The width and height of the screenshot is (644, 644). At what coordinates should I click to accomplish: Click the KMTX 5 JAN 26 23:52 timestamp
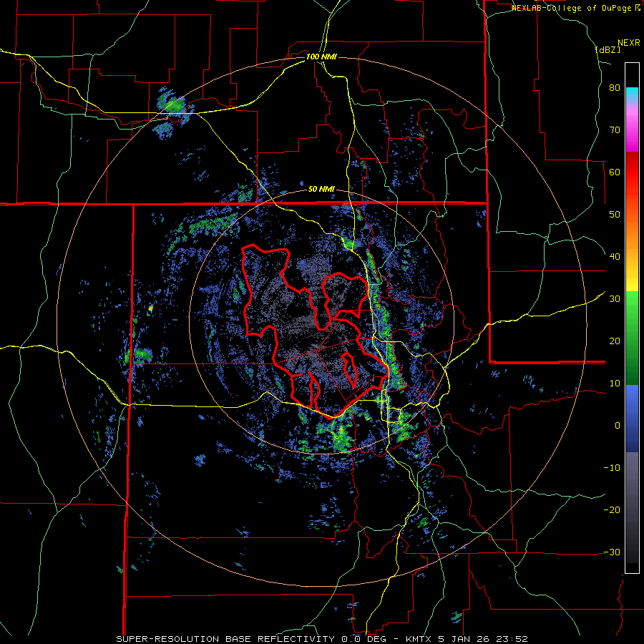466,639
